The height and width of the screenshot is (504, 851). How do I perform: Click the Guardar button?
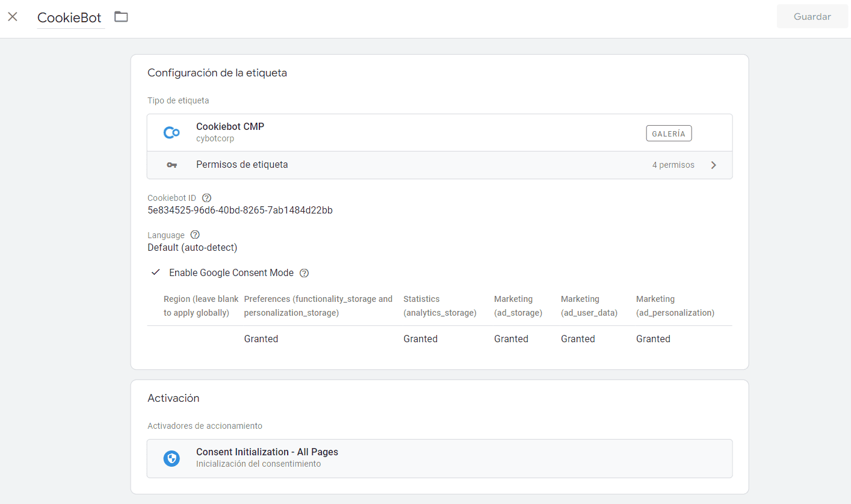(812, 17)
